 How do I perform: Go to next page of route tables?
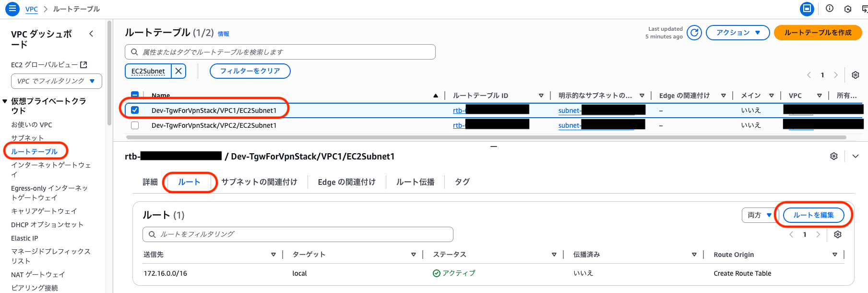pyautogui.click(x=836, y=75)
